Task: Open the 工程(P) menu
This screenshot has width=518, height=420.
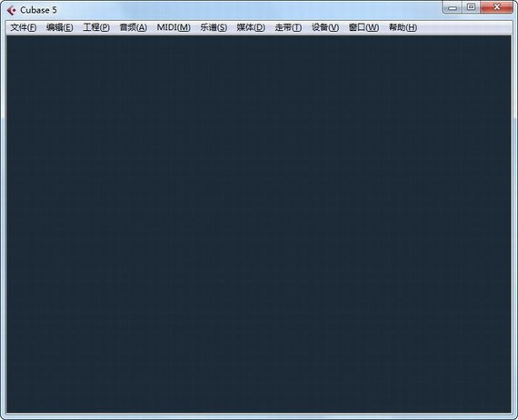Action: 96,27
